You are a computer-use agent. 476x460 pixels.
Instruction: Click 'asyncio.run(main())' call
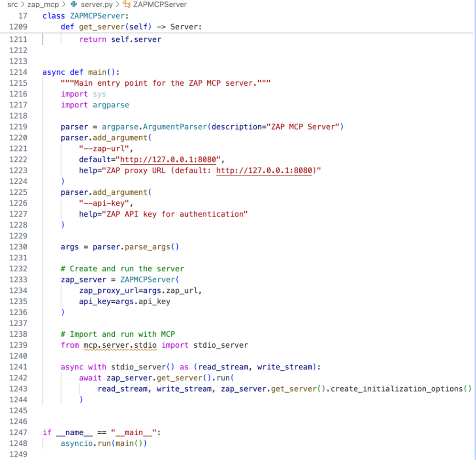[x=104, y=444]
